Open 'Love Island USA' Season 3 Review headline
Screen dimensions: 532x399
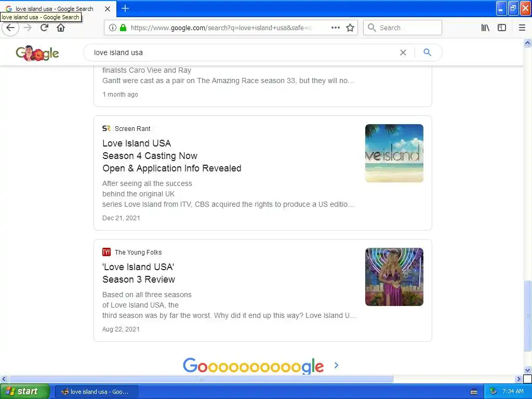(x=139, y=273)
